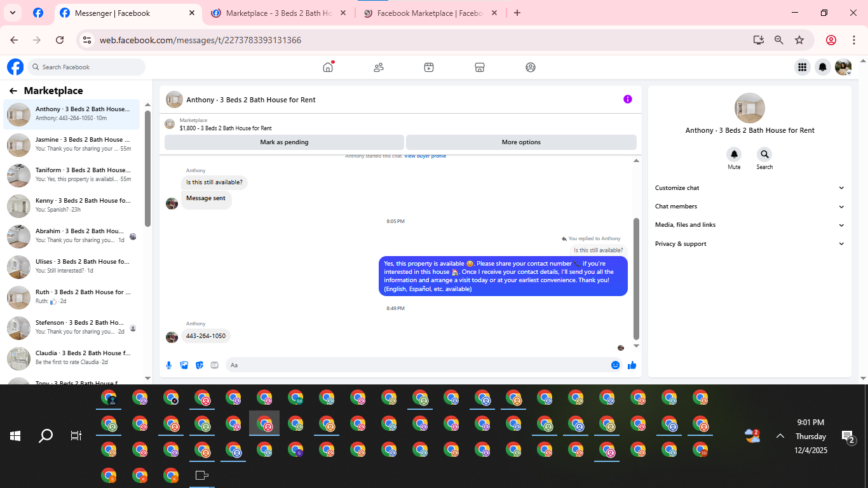868x488 pixels.
Task: Open the Taniform conversation
Action: click(x=71, y=175)
